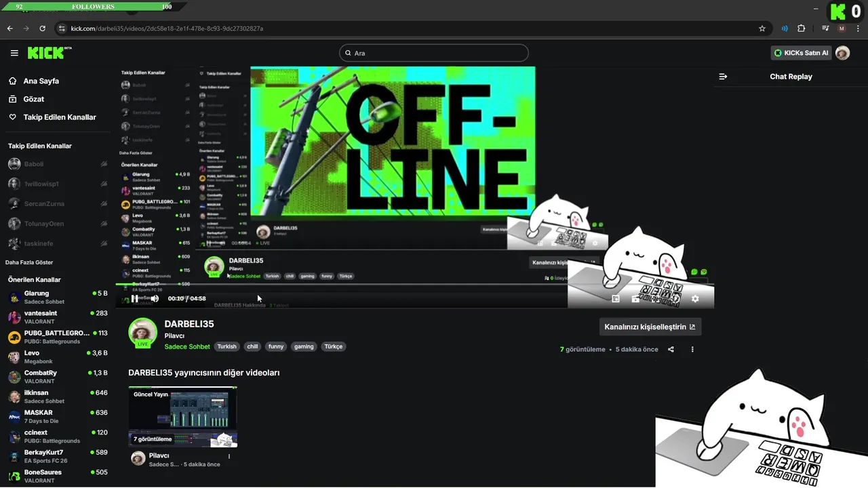The image size is (868, 488).
Task: Select the funny tag
Action: tap(276, 346)
